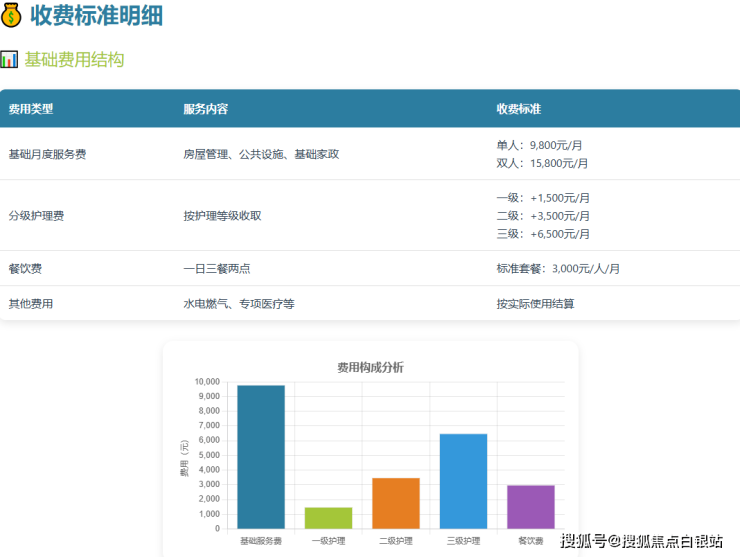Click the 餐饮费 row label

25,268
